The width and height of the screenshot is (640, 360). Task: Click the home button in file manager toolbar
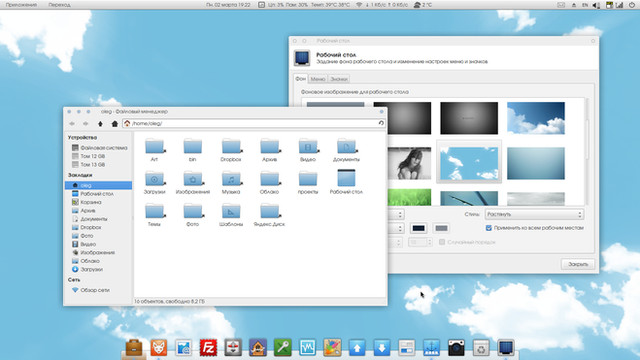(x=115, y=124)
